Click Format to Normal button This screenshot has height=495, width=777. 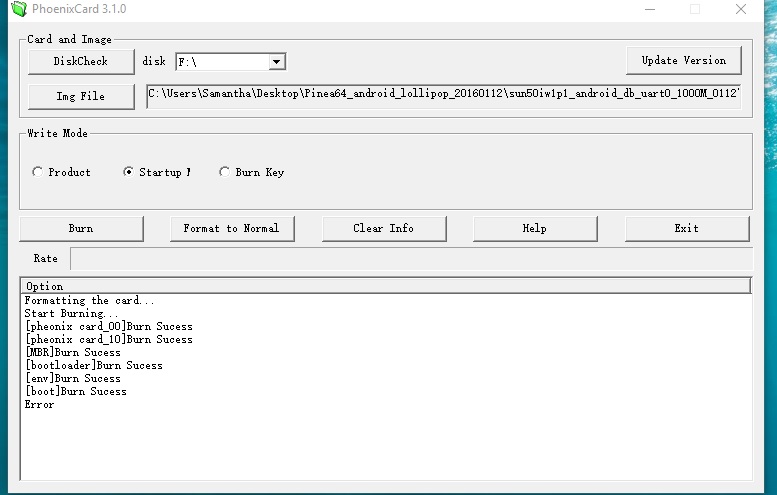(x=231, y=228)
